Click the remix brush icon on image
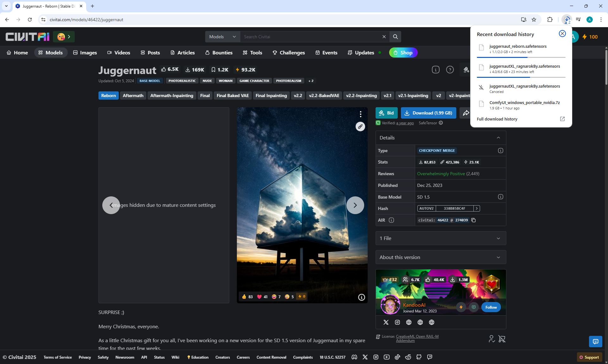 click(360, 126)
